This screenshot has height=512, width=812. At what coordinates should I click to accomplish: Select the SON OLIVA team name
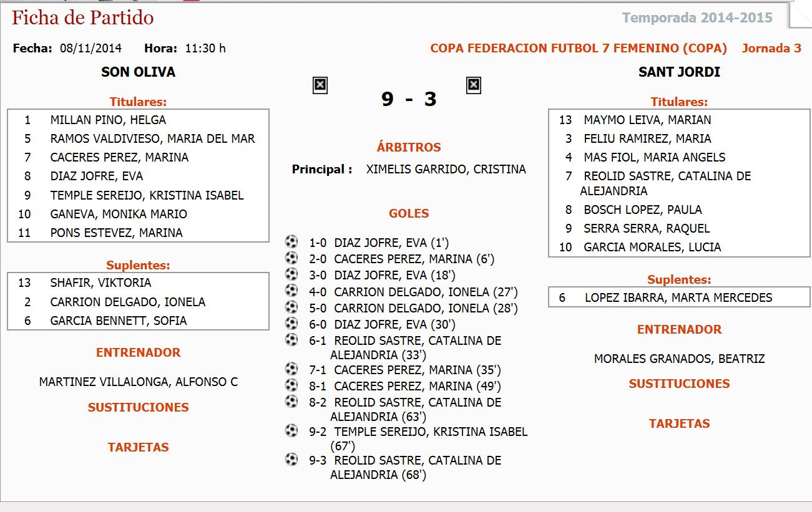(x=138, y=72)
